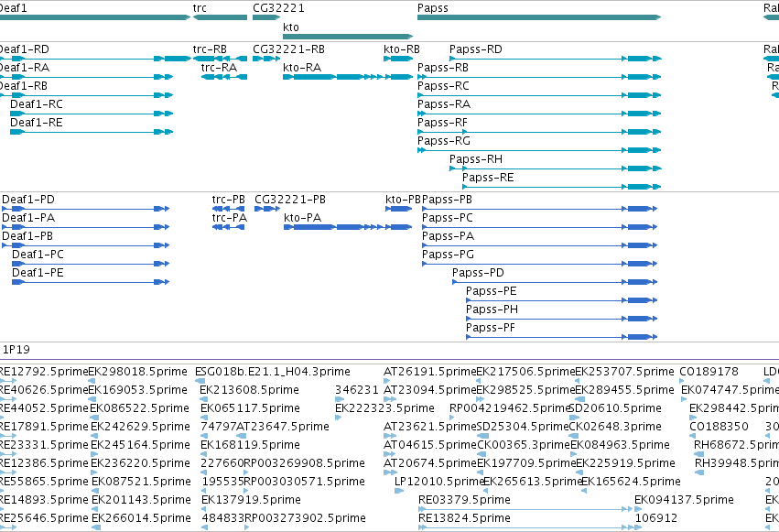Image resolution: width=779 pixels, height=532 pixels.
Task: Click the Papss-RC transcript label
Action: coord(443,86)
